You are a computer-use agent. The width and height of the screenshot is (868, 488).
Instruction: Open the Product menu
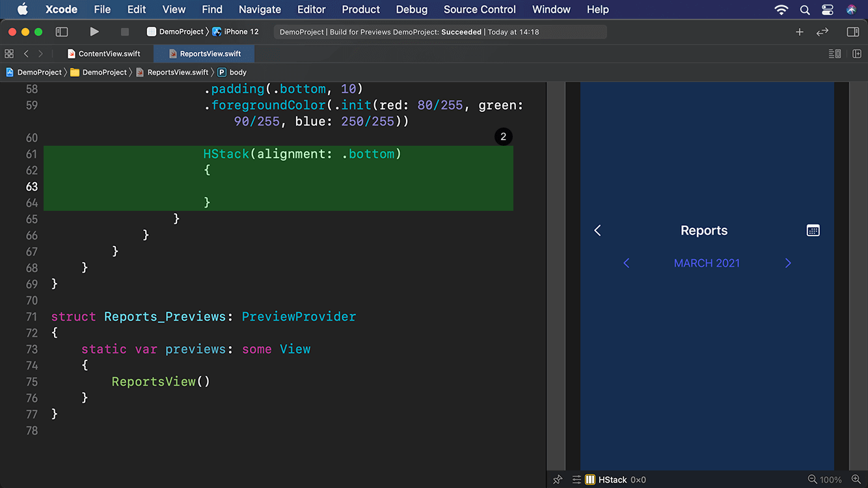pos(360,9)
